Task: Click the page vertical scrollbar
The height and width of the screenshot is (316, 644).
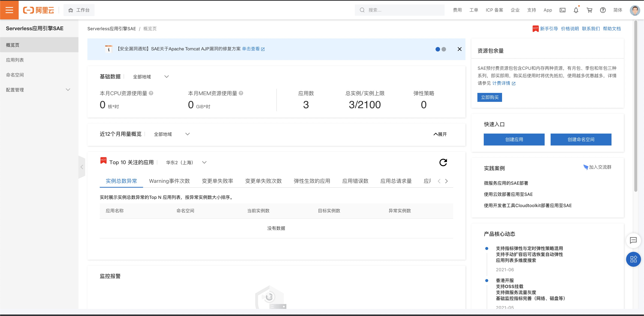Action: click(636, 106)
